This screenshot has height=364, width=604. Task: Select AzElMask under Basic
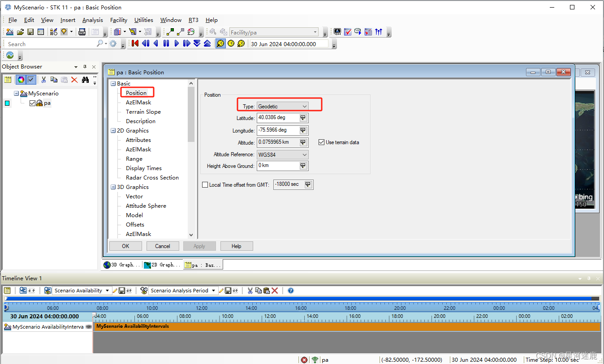[138, 103]
